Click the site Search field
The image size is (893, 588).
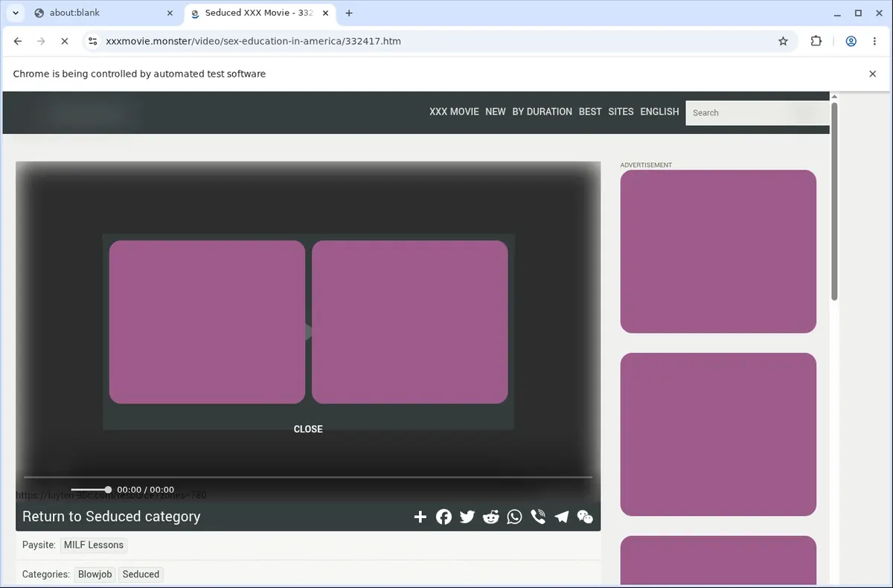point(757,112)
